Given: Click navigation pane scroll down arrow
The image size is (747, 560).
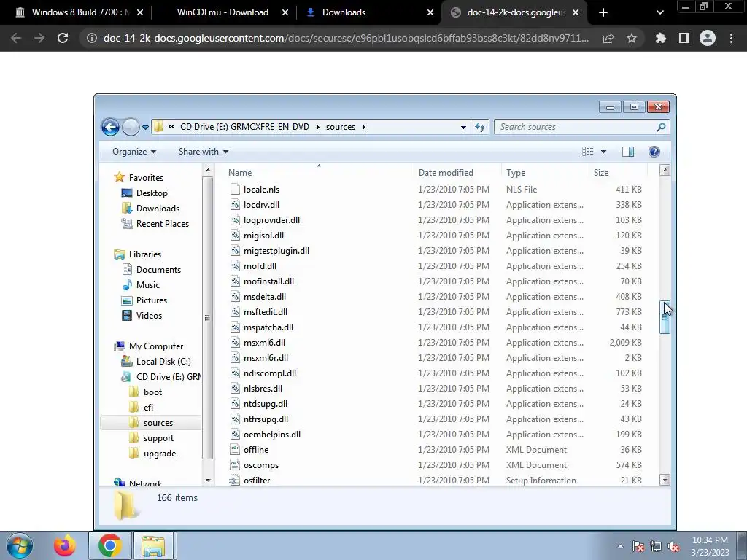Looking at the screenshot, I should 208,481.
